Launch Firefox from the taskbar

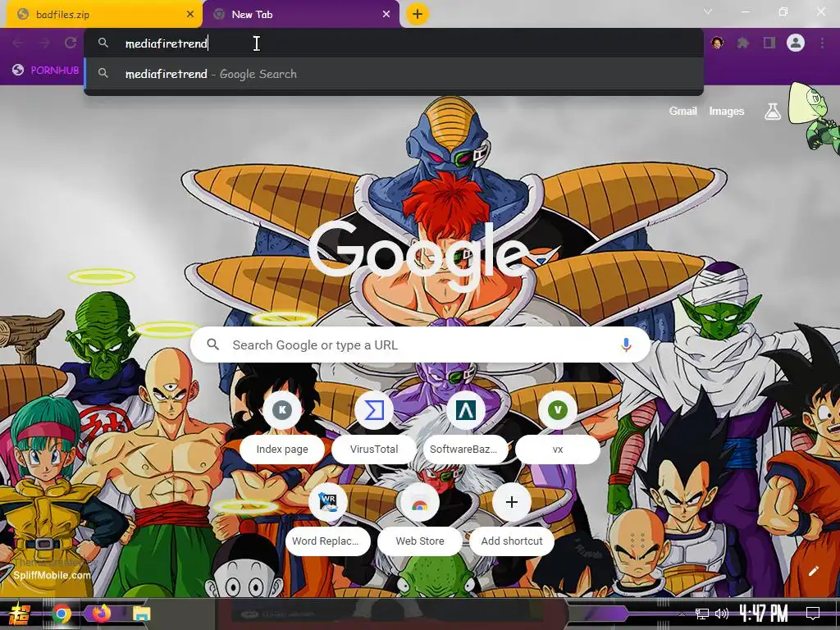coord(101,614)
